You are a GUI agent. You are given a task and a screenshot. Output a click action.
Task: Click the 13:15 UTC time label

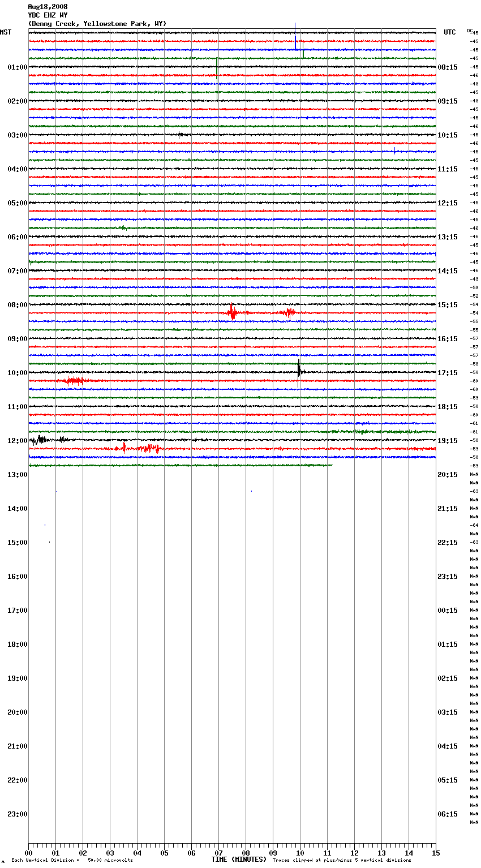[448, 237]
